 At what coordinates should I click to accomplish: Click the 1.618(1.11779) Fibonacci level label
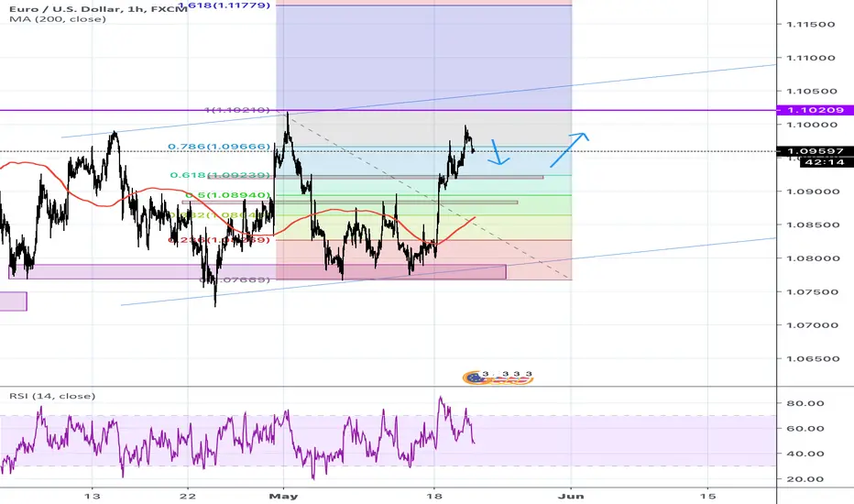pos(224,5)
